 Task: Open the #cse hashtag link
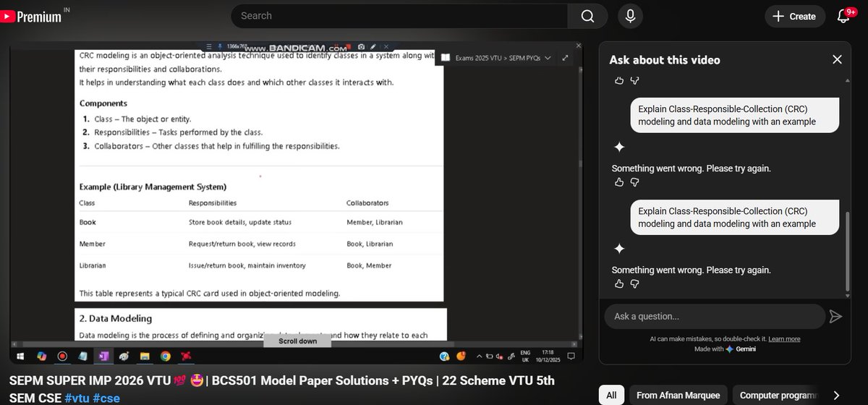coord(107,398)
